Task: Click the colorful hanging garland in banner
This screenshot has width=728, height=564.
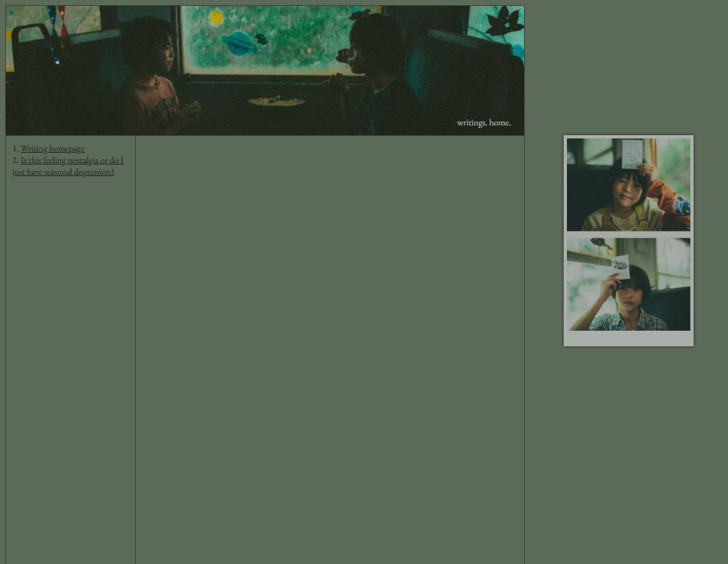Action: coord(58,32)
